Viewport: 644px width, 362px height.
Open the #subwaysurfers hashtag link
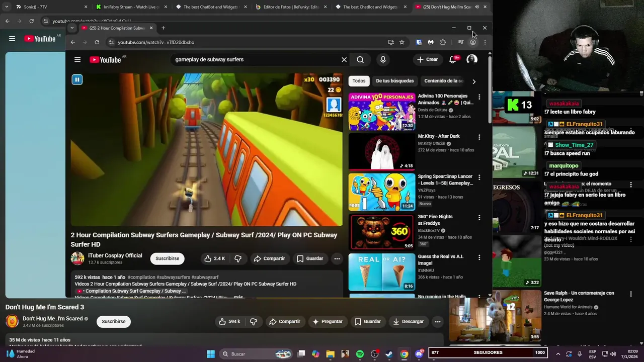click(x=173, y=277)
